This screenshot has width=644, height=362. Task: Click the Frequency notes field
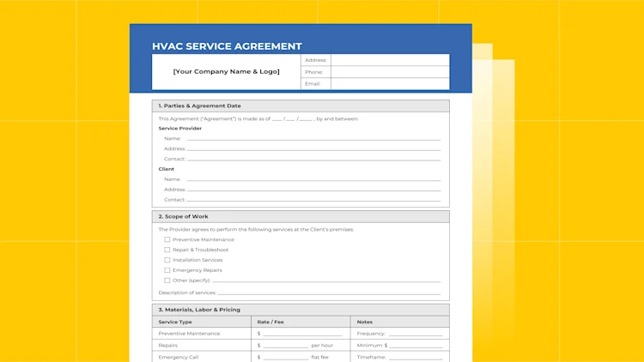(416, 334)
